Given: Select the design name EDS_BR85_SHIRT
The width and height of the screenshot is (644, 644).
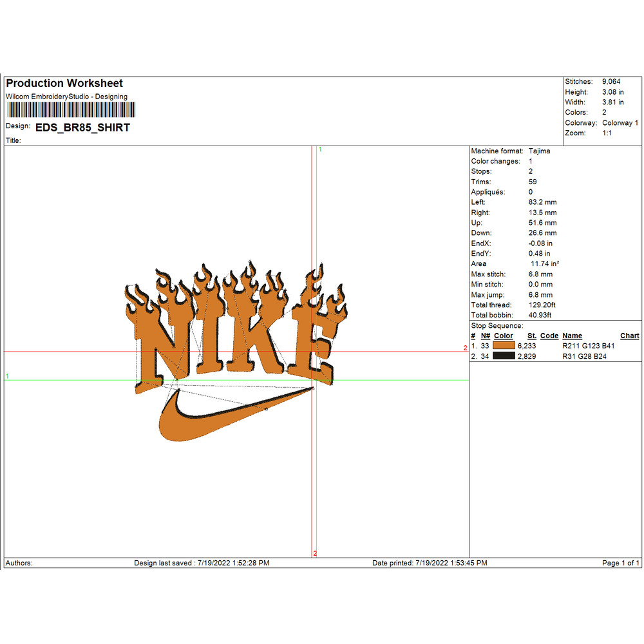Looking at the screenshot, I should pyautogui.click(x=82, y=128).
